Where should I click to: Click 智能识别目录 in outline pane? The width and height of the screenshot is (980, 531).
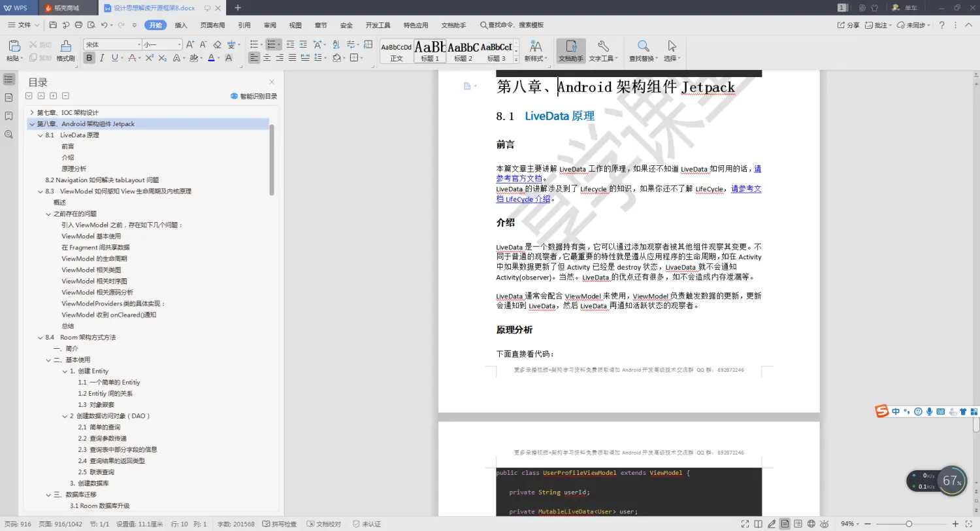coord(254,96)
